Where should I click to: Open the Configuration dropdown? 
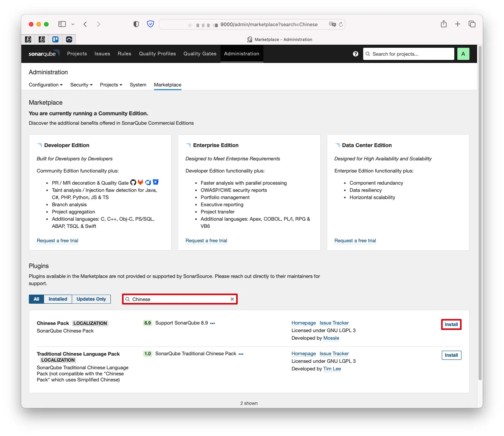pos(46,85)
